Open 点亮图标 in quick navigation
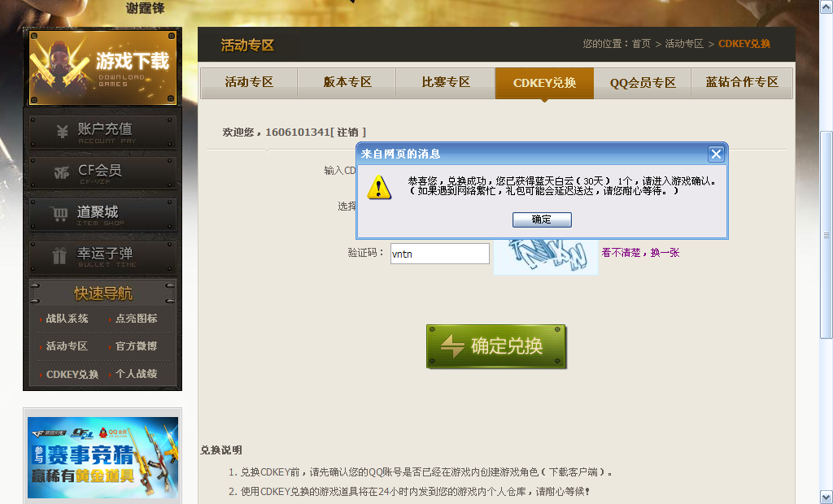The width and height of the screenshot is (833, 504). tap(136, 319)
